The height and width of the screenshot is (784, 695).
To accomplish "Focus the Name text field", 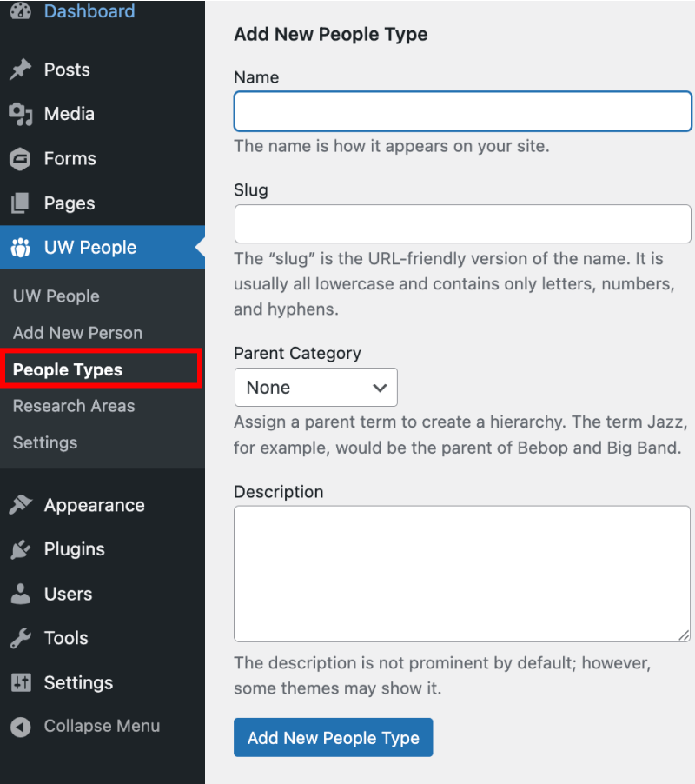I will click(x=462, y=112).
